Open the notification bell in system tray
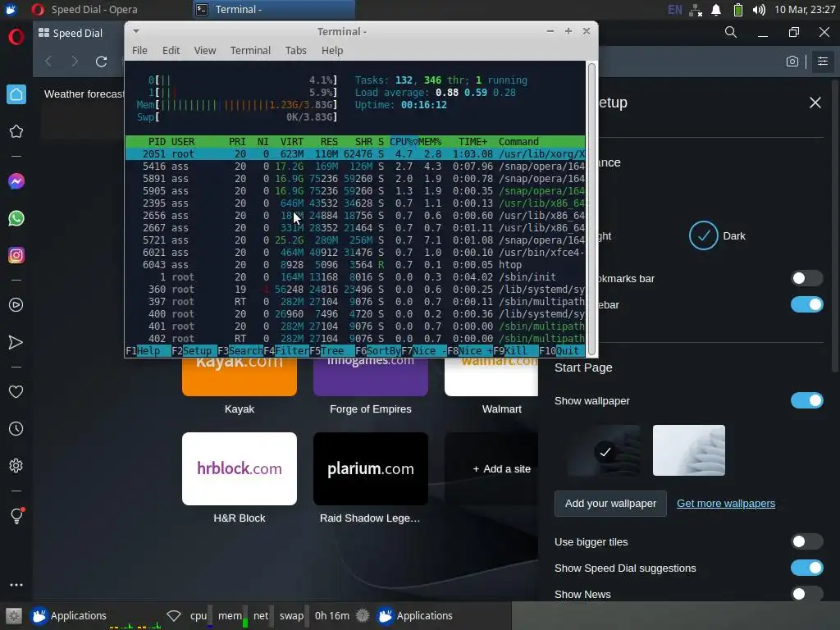This screenshot has height=630, width=840. (x=716, y=10)
